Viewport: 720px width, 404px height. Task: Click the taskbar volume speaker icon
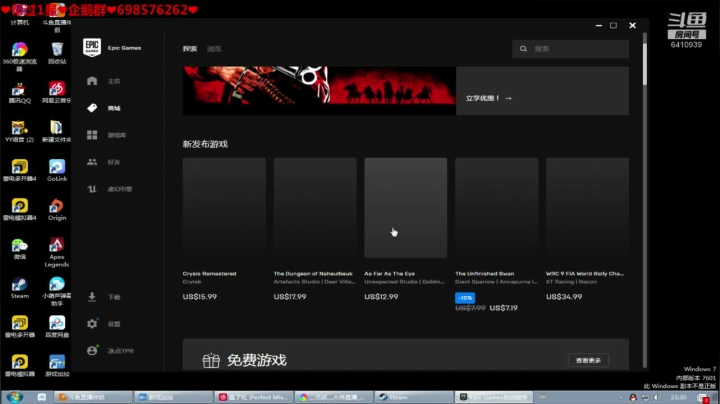pos(657,398)
